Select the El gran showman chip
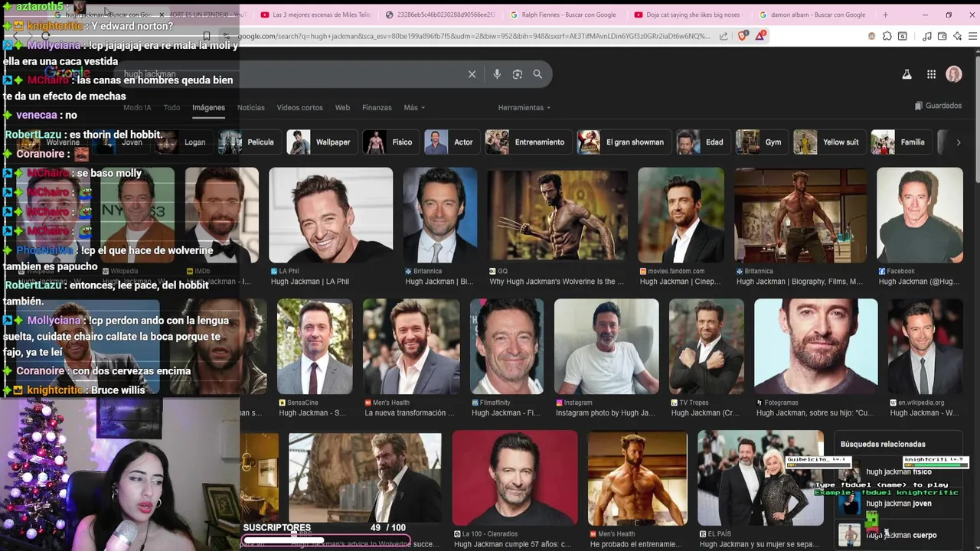Viewport: 980px width, 551px height. click(x=623, y=142)
